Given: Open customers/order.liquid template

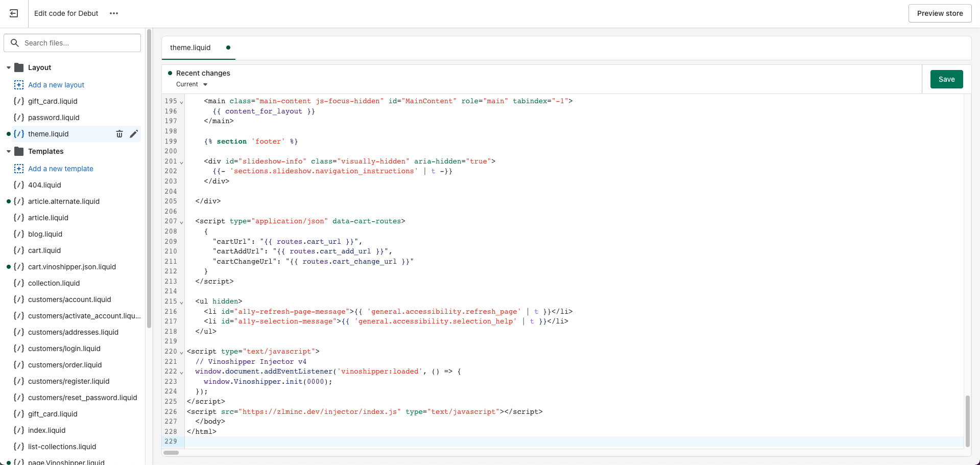Looking at the screenshot, I should pyautogui.click(x=65, y=365).
